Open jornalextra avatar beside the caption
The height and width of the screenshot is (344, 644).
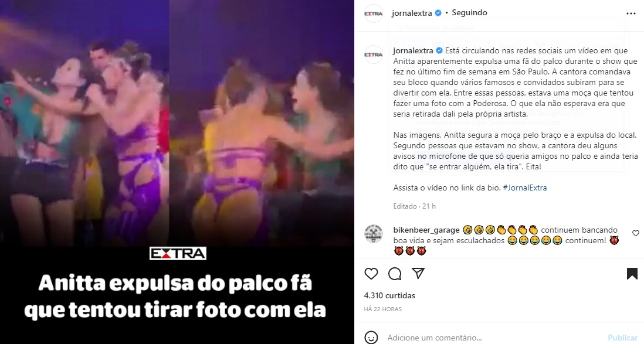coord(374,55)
